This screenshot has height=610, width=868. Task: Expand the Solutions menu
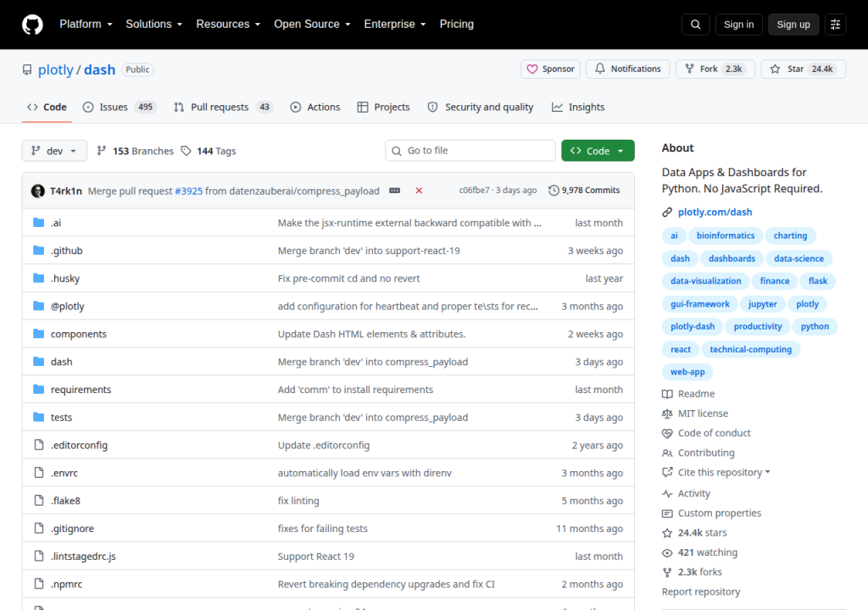[x=154, y=25]
